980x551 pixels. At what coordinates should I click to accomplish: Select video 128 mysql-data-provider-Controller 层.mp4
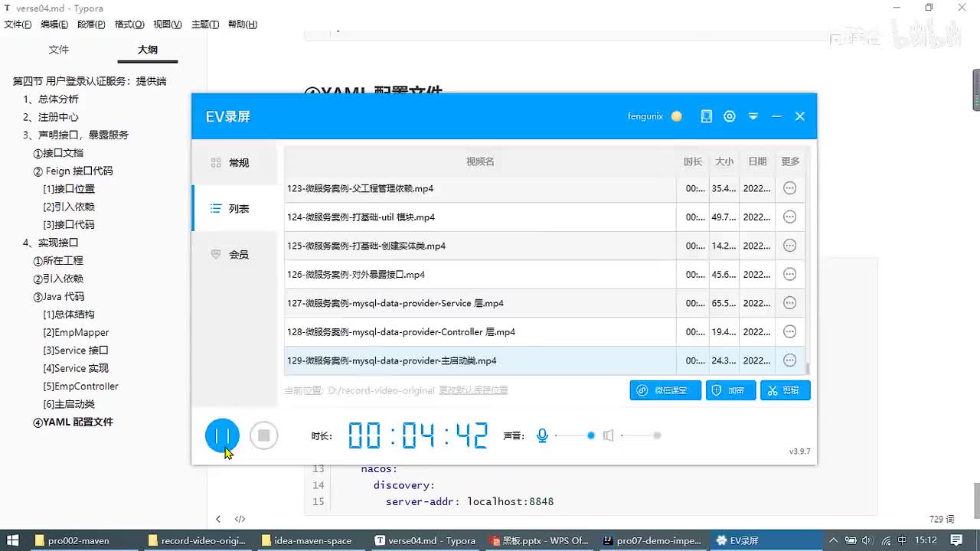[544, 332]
